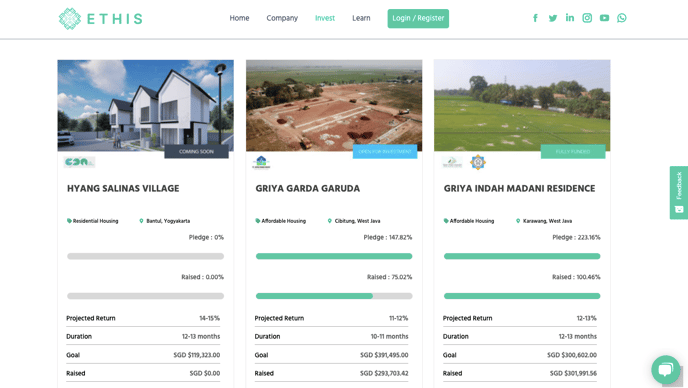
Task: Open the Griya Indah Madani green field image
Action: point(522,105)
